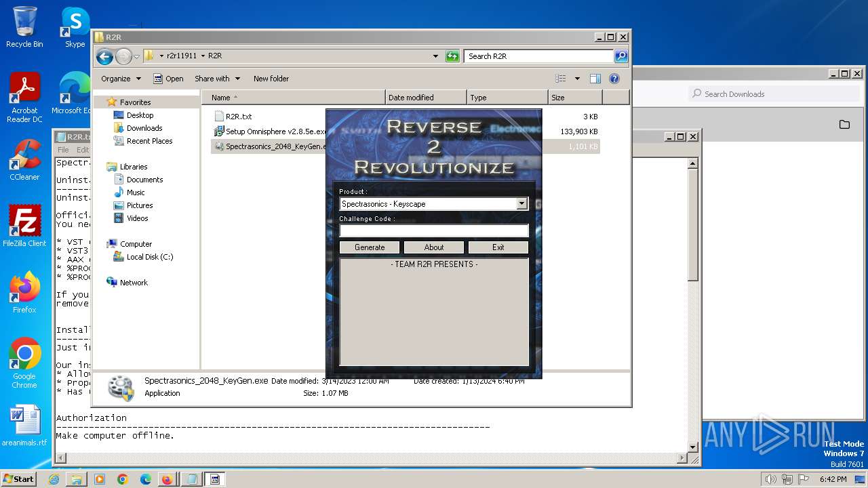
Task: Click Open in the Explorer toolbar
Action: tap(168, 79)
